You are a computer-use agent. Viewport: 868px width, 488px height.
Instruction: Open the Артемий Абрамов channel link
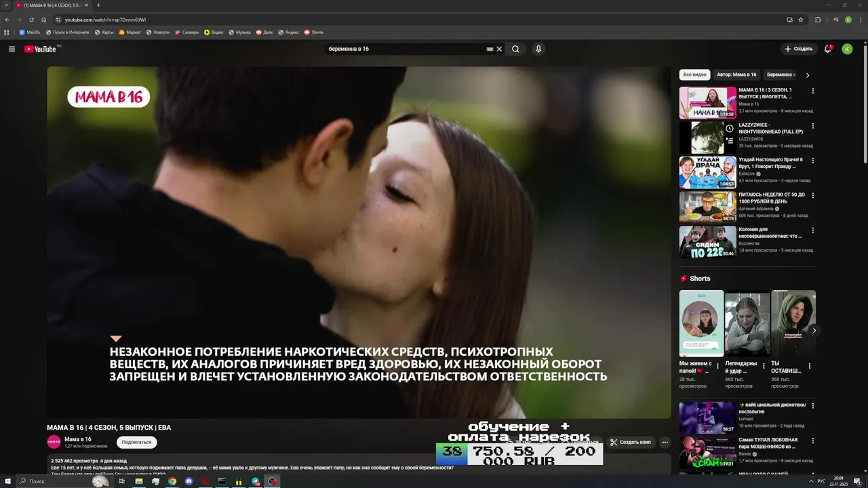click(x=756, y=209)
